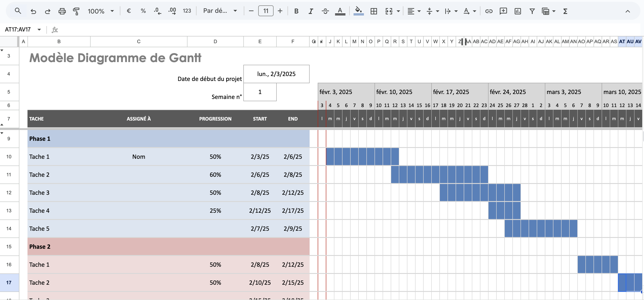Toggle bold formatting

click(296, 11)
